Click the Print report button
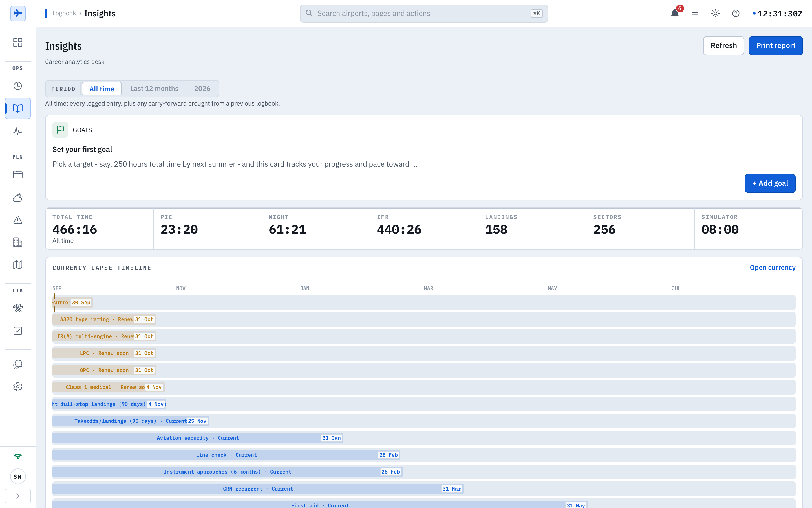The height and width of the screenshot is (508, 812). click(x=776, y=46)
